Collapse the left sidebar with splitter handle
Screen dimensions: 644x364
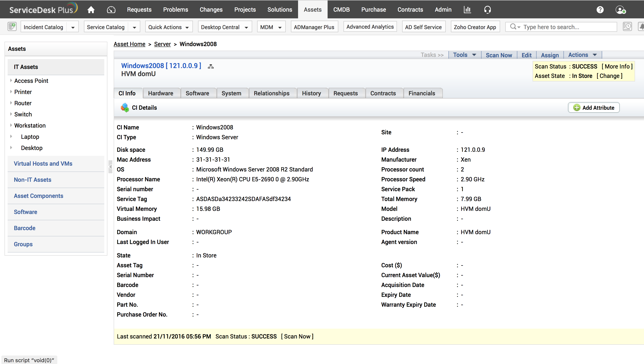tap(110, 167)
